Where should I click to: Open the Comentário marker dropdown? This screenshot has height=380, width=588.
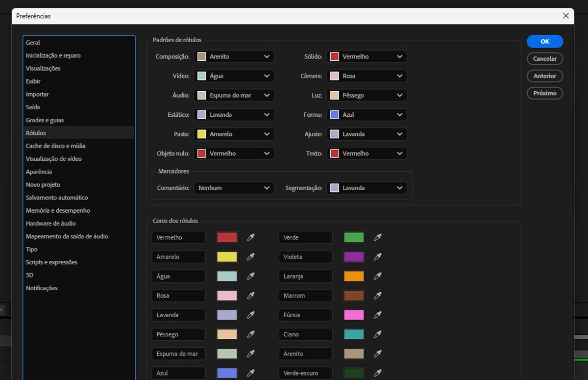234,188
